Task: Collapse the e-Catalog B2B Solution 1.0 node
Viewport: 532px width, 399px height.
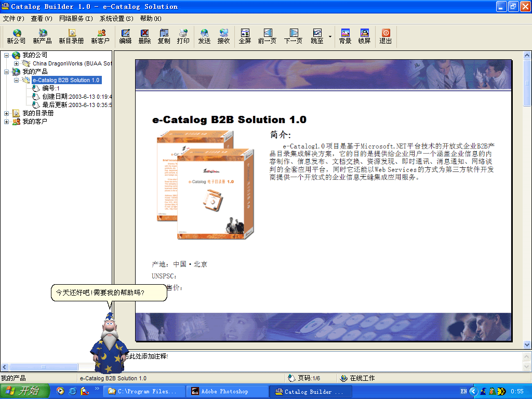Action: point(16,80)
